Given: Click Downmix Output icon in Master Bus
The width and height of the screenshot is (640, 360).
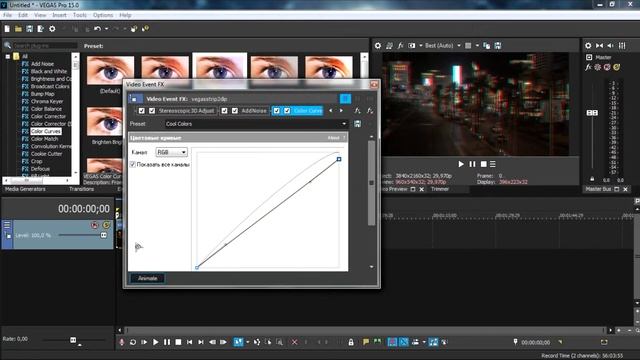Looking at the screenshot, I should pyautogui.click(x=599, y=46).
